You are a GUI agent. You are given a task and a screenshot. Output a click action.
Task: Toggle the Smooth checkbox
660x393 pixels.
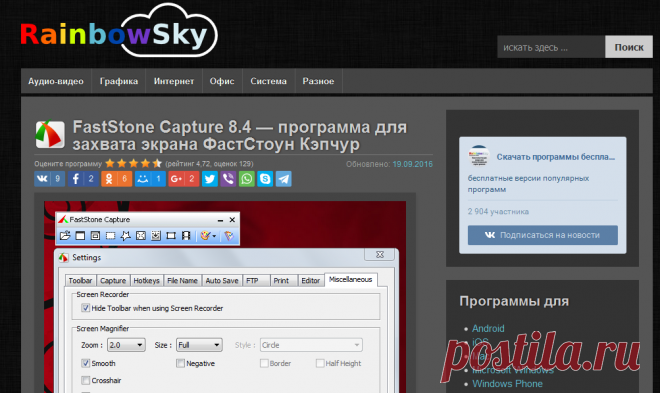[85, 363]
